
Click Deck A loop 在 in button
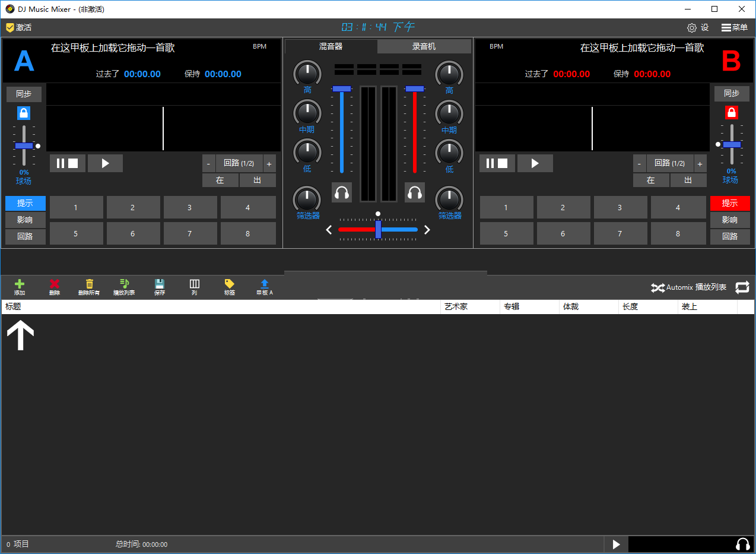pyautogui.click(x=220, y=181)
